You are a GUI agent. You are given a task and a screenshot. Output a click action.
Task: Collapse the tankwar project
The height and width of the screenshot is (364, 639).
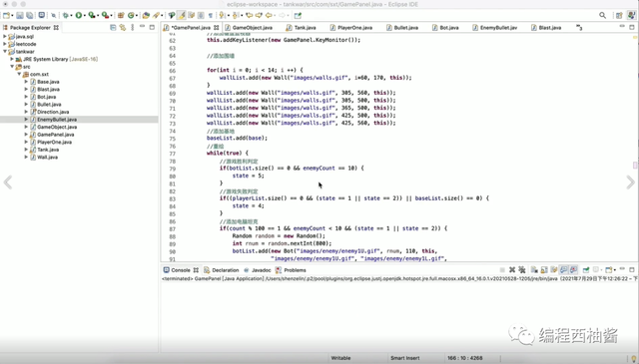4,51
